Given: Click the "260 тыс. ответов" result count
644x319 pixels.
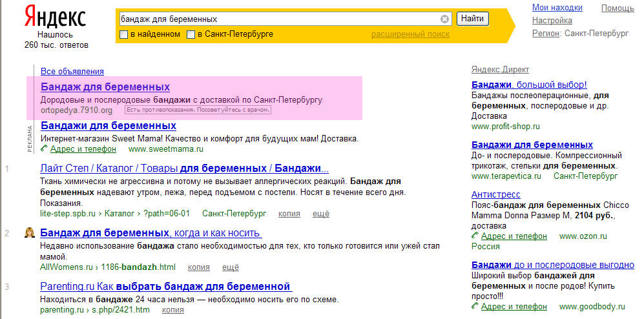Looking at the screenshot, I should click(x=56, y=45).
